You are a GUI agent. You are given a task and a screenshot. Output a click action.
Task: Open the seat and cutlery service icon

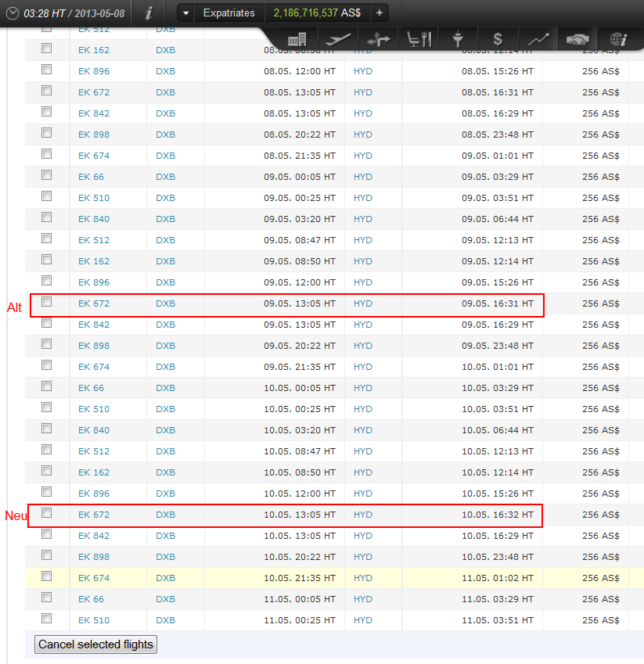tap(419, 39)
